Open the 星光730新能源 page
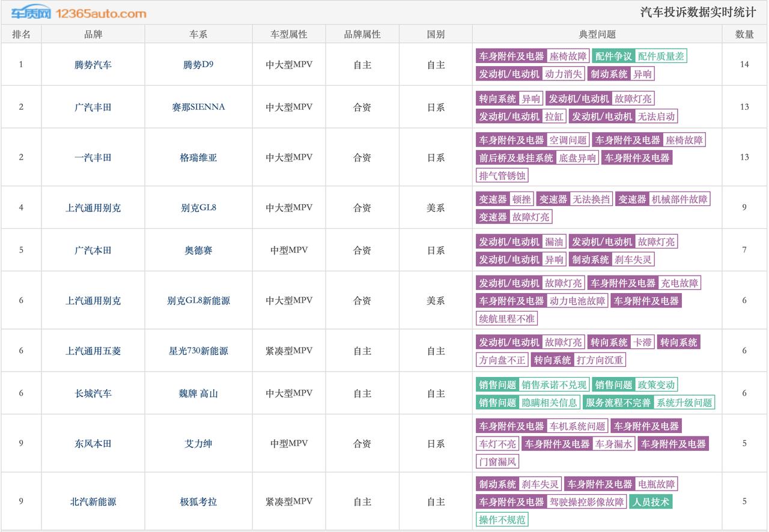The image size is (769, 532). click(x=198, y=350)
